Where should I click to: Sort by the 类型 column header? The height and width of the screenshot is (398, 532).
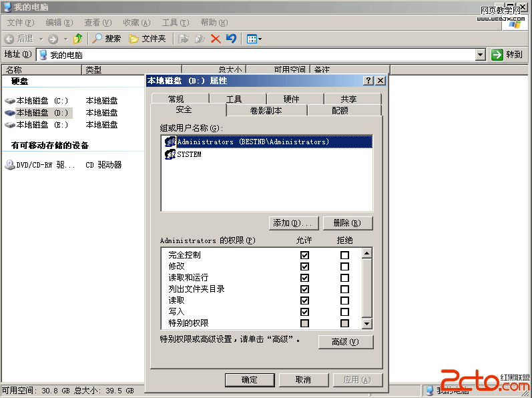pyautogui.click(x=131, y=69)
